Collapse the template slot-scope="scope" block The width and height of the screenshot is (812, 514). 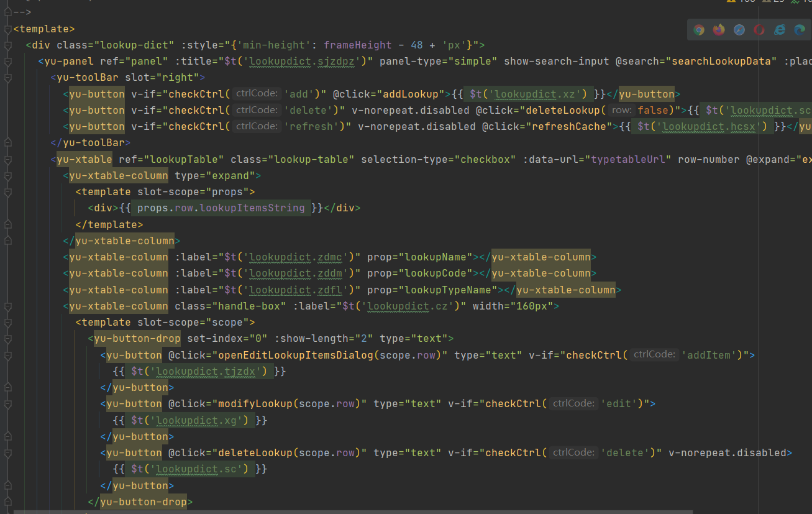[7, 323]
